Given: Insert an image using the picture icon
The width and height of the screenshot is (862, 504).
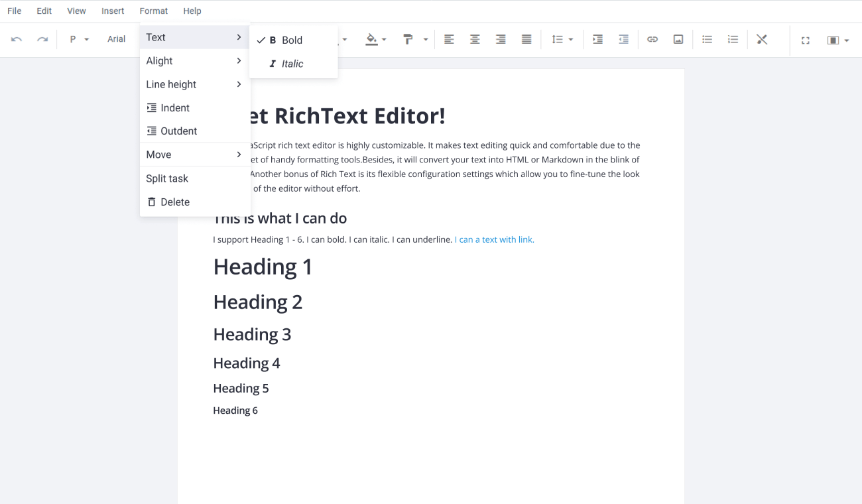Looking at the screenshot, I should coord(678,40).
